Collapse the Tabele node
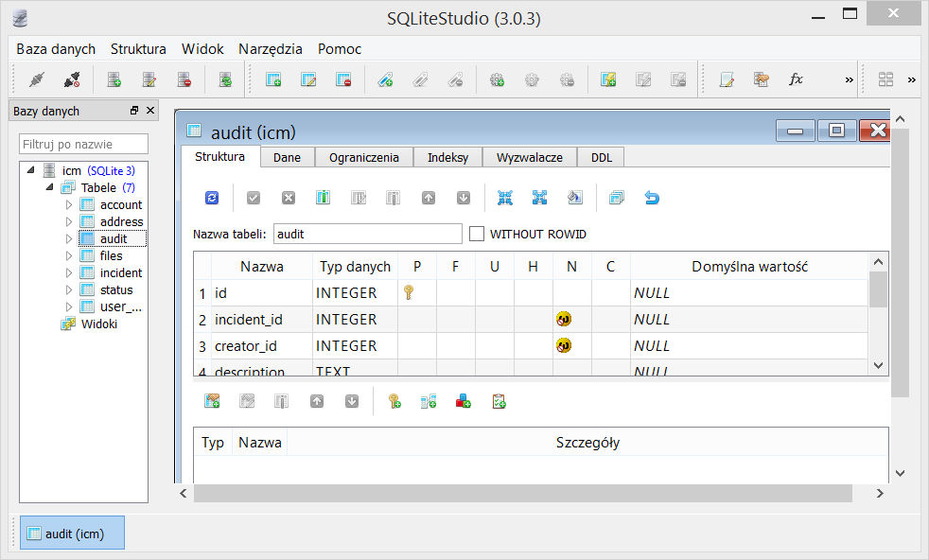This screenshot has width=929, height=560. pos(50,188)
